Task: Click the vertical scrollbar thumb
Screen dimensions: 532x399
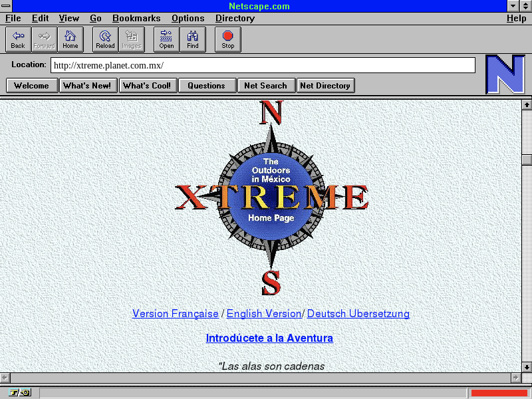Action: 527,160
